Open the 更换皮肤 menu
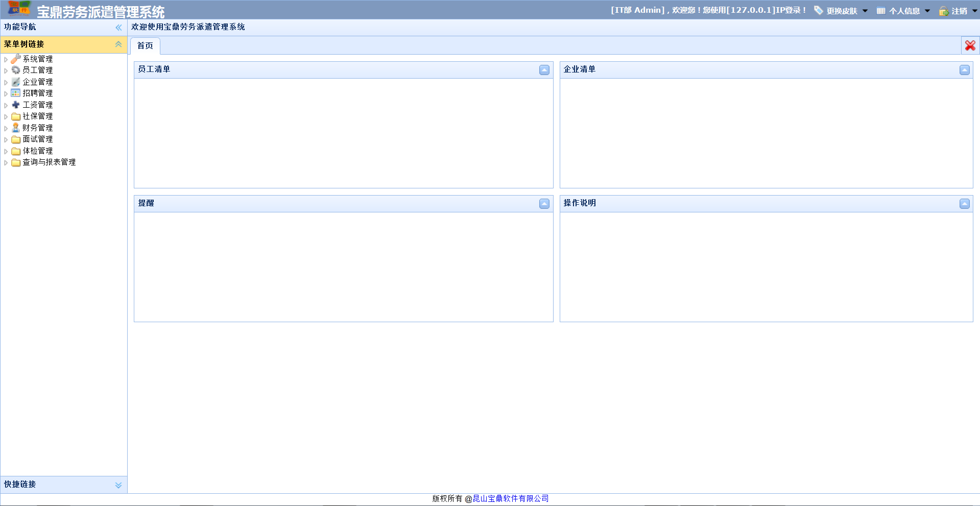 pos(842,11)
